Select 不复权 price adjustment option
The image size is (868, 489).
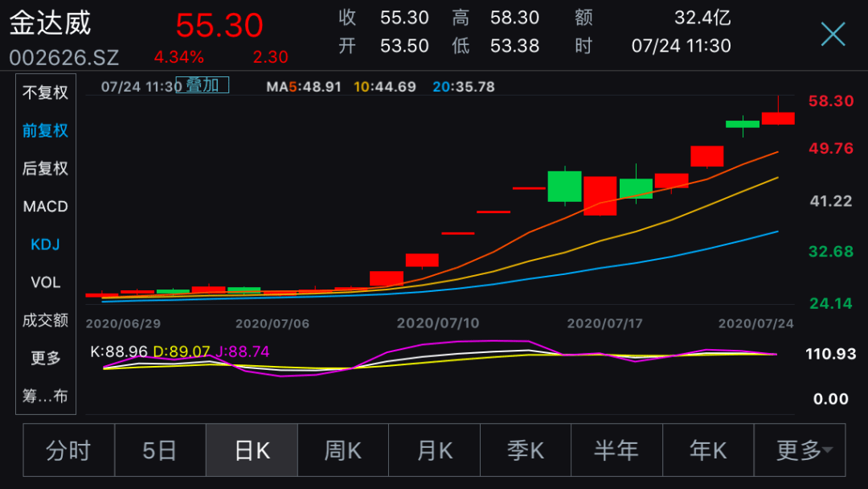pyautogui.click(x=45, y=92)
